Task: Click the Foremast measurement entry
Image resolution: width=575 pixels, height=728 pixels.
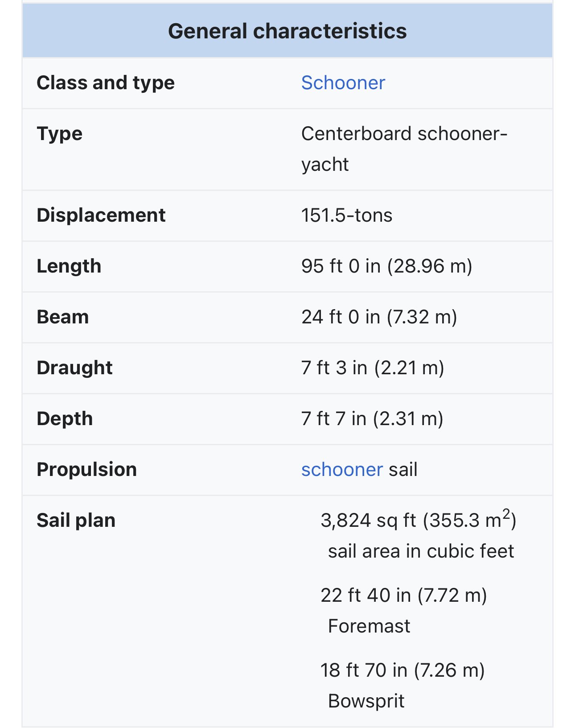Action: pos(403,610)
